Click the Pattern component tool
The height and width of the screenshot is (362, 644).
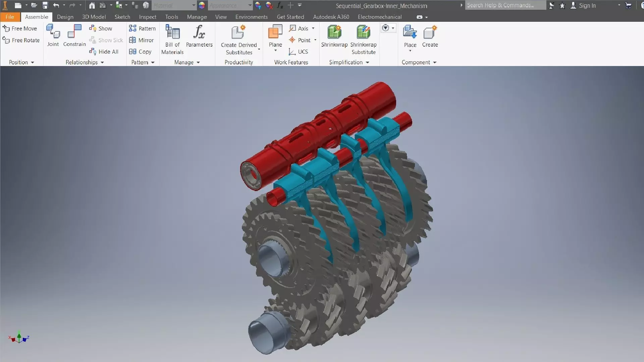tap(142, 28)
